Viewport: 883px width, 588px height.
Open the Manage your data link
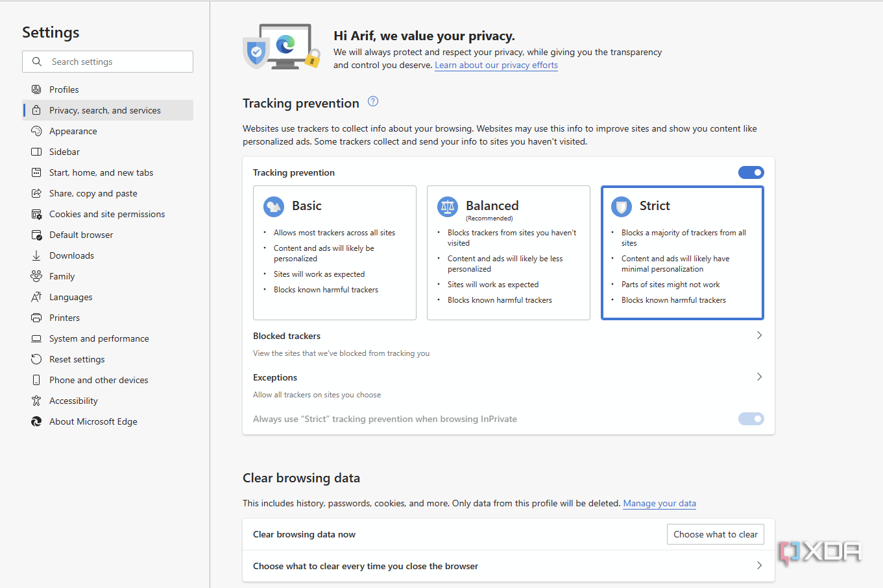659,503
